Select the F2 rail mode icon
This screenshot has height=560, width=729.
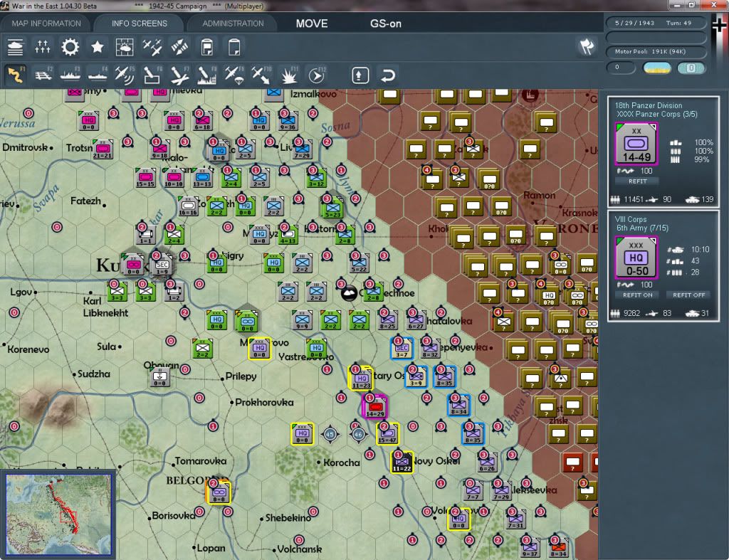pos(43,75)
